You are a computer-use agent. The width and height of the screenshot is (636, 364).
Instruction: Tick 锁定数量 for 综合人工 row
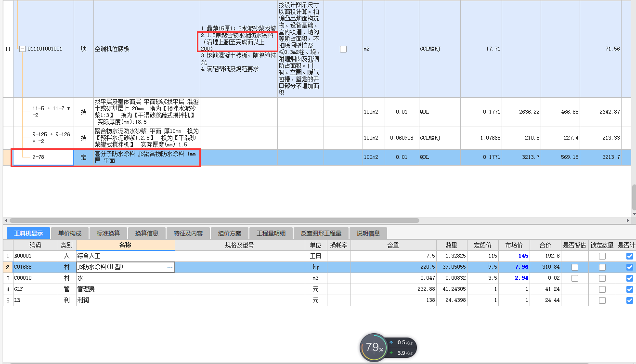click(602, 256)
